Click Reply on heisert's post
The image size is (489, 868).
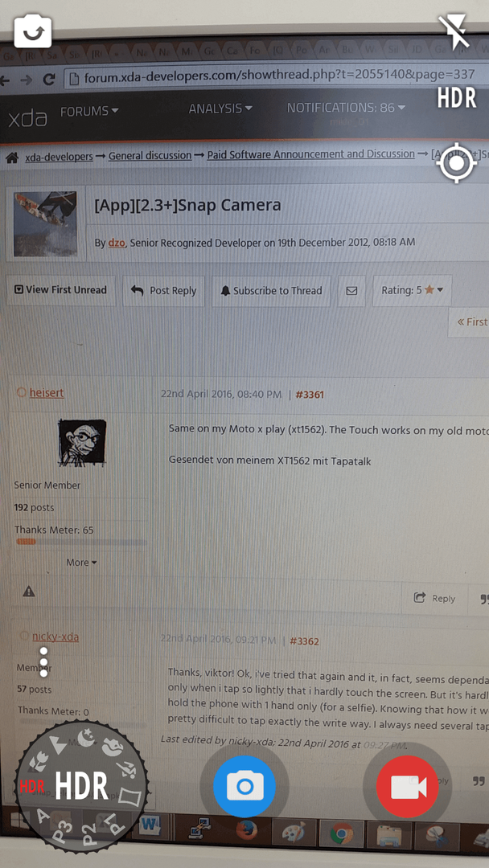point(435,599)
